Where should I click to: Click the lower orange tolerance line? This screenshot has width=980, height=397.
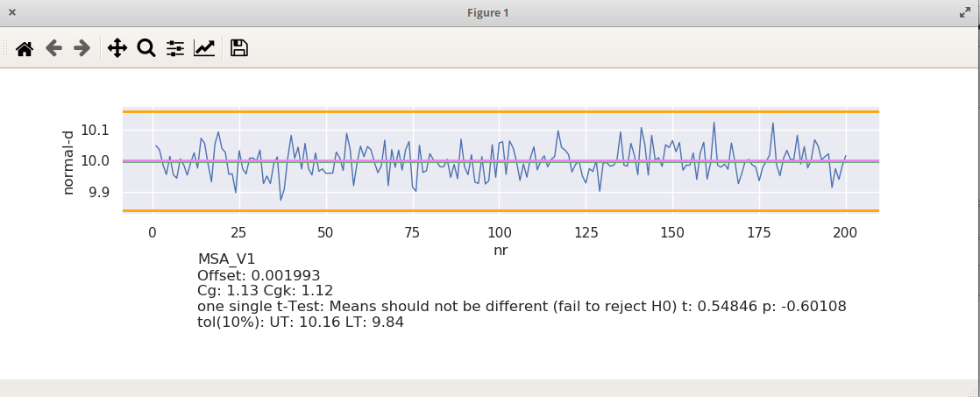point(501,211)
